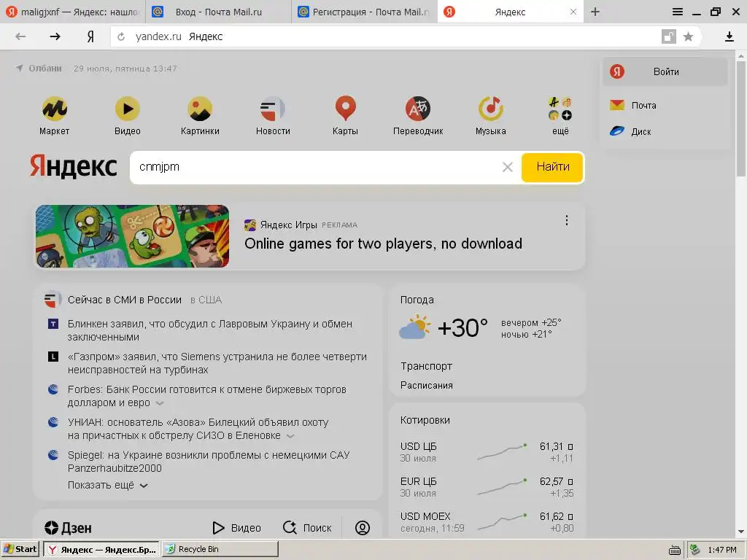747x560 pixels.
Task: Switch to Регистрация - Почта Mail.ru tab
Action: coord(364,12)
